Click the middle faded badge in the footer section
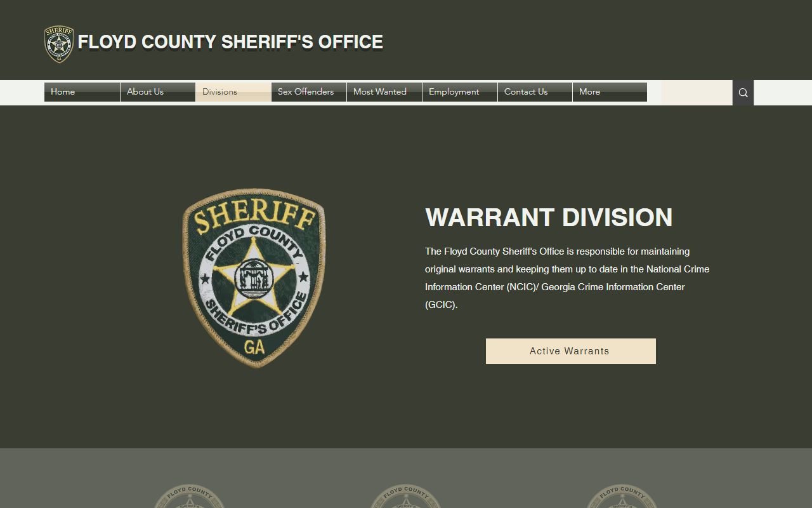Image resolution: width=812 pixels, height=508 pixels. 405,496
